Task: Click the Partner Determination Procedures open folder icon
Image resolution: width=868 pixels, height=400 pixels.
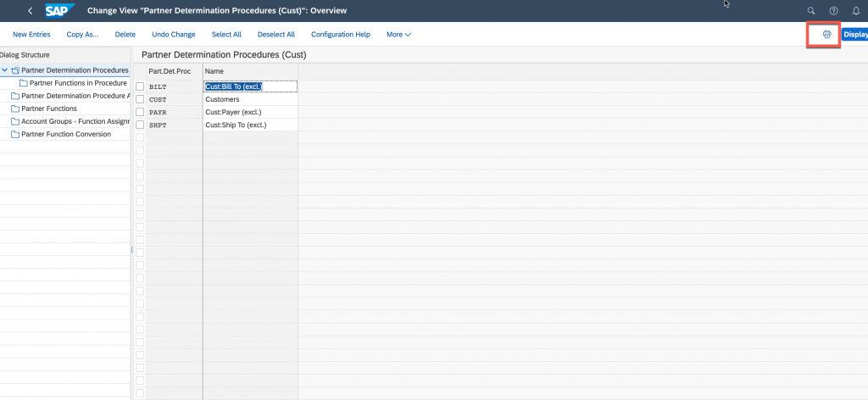Action: [15, 70]
